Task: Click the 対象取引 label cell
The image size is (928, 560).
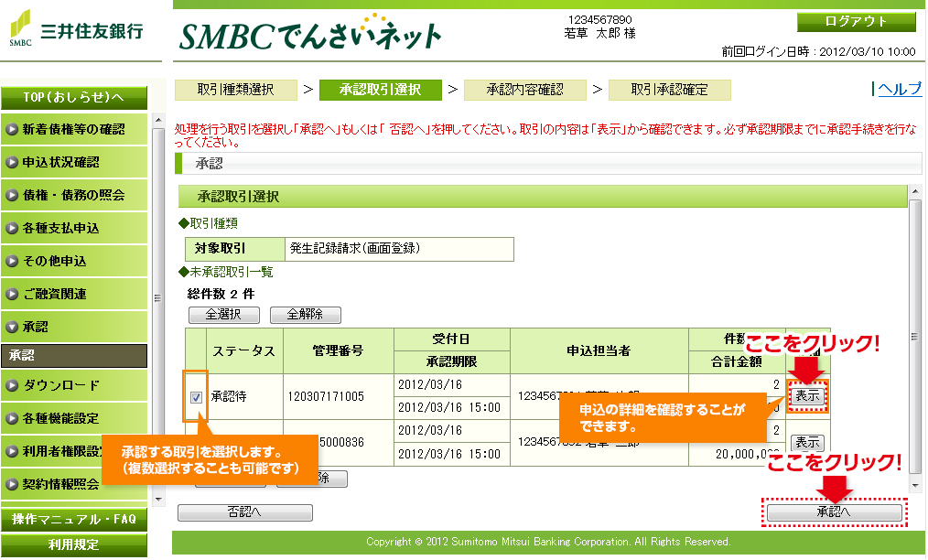Action: point(235,249)
